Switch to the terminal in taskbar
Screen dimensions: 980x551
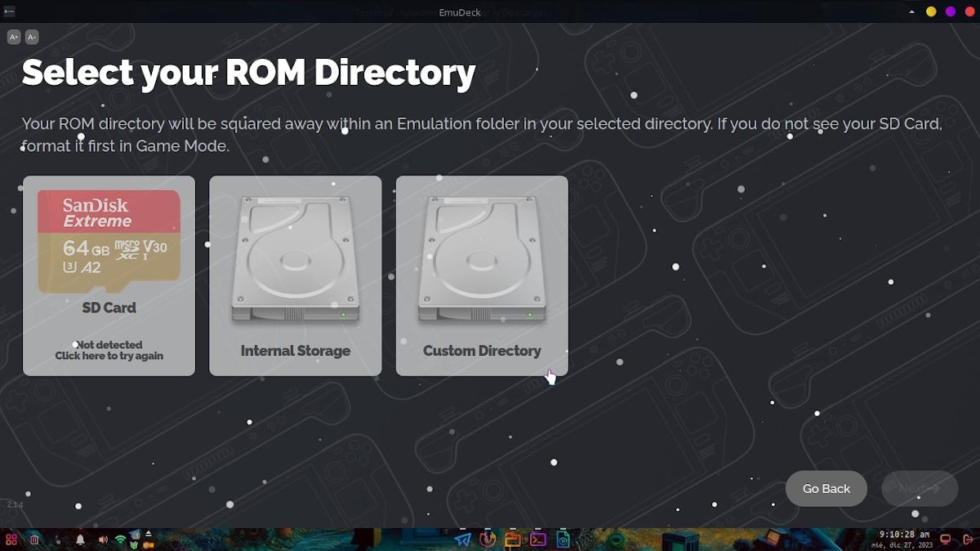tap(537, 540)
